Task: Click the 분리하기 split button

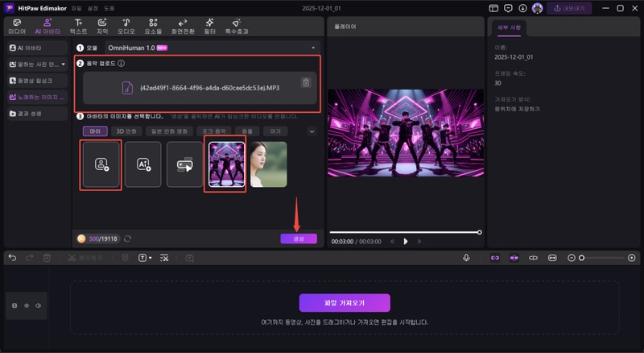Action: [85, 258]
